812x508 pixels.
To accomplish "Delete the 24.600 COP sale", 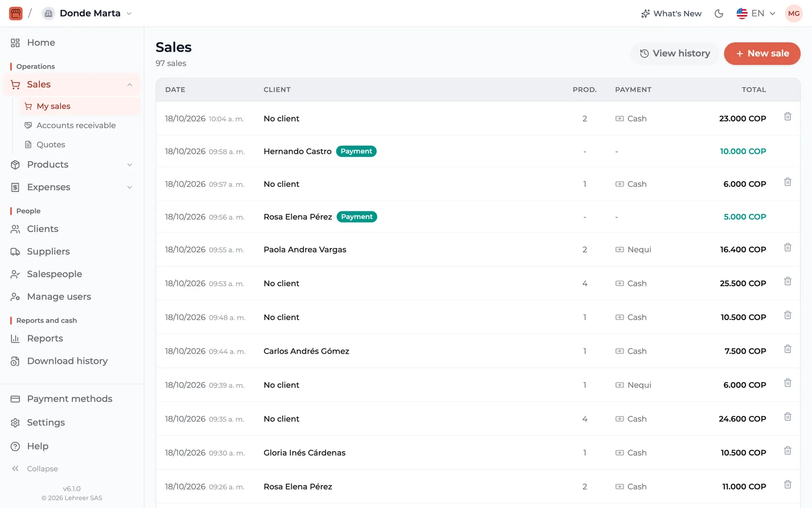I will click(788, 417).
